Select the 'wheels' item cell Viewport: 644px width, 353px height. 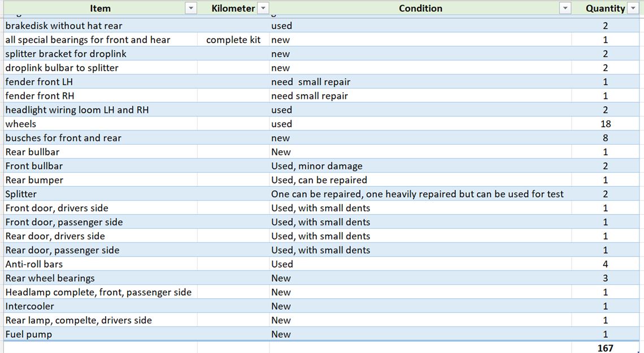[21, 124]
